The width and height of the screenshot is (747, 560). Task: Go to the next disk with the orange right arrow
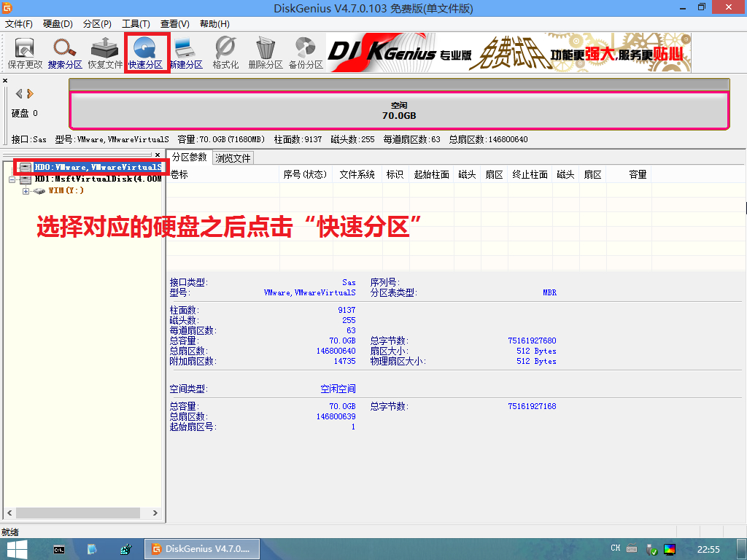(31, 93)
